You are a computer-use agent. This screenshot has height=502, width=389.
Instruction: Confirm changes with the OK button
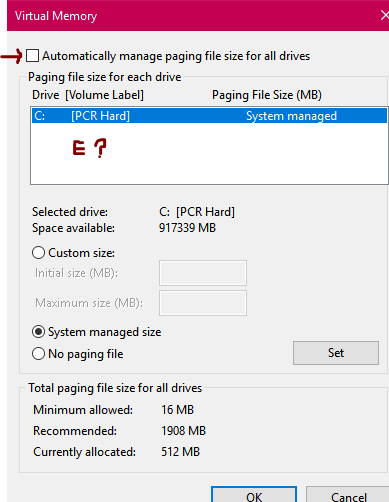coord(254,495)
